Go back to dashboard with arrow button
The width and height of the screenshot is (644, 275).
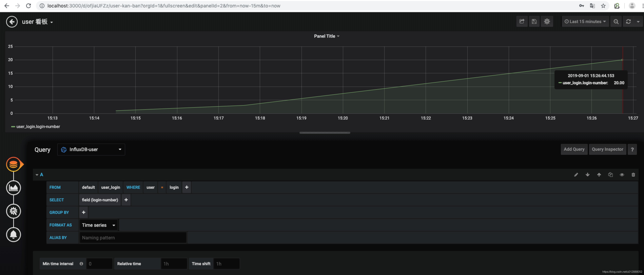12,22
